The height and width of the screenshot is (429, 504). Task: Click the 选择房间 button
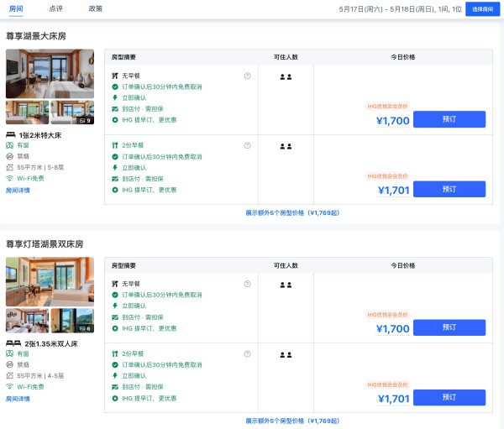[482, 9]
